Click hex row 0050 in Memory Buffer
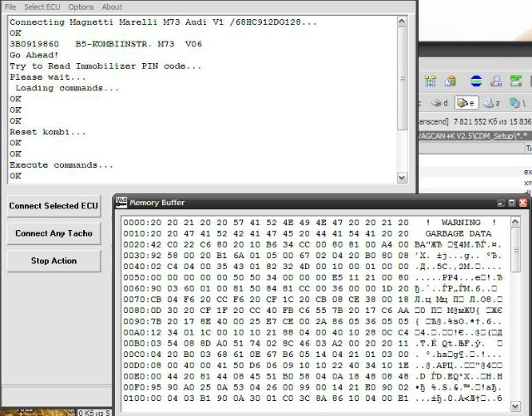 (x=313, y=277)
